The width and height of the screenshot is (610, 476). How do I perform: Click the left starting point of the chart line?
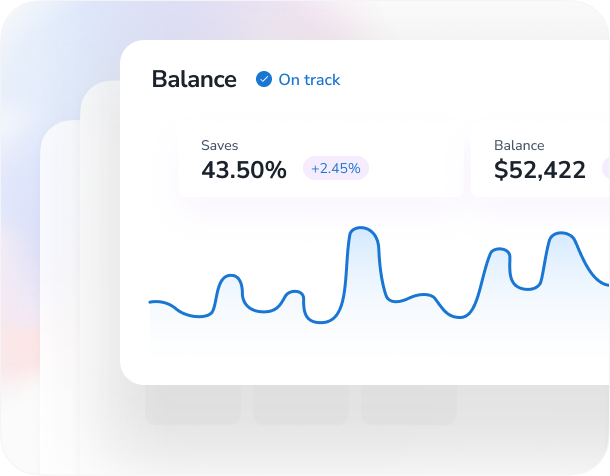pyautogui.click(x=151, y=301)
